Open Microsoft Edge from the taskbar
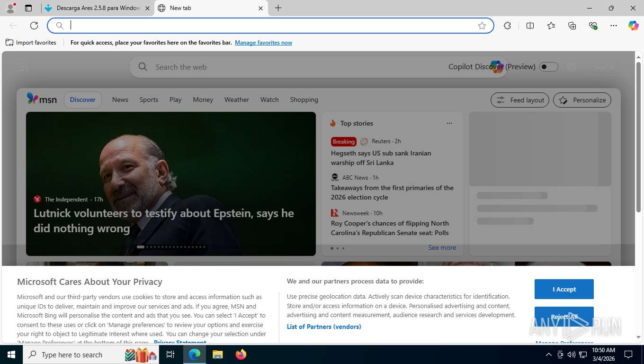The width and height of the screenshot is (644, 364). tap(195, 355)
